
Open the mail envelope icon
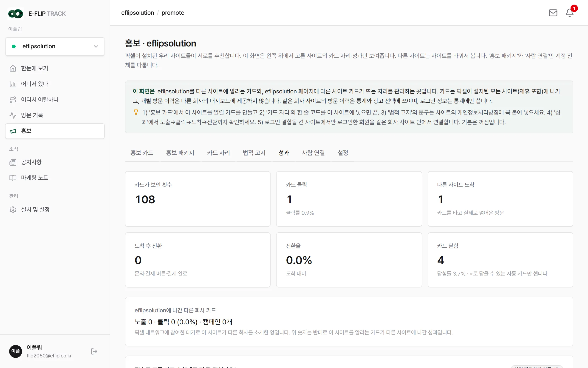pos(553,13)
